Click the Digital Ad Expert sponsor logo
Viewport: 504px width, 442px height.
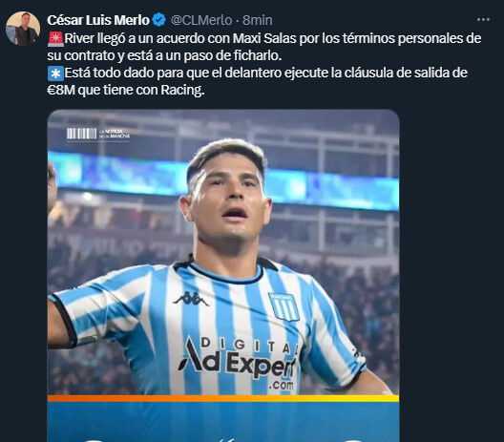coord(239,363)
